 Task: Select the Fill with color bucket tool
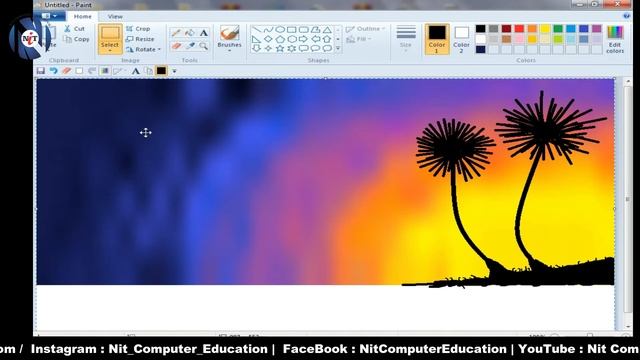[x=190, y=33]
